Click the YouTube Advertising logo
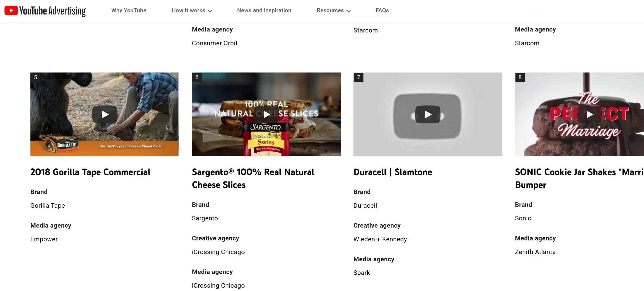 (45, 11)
